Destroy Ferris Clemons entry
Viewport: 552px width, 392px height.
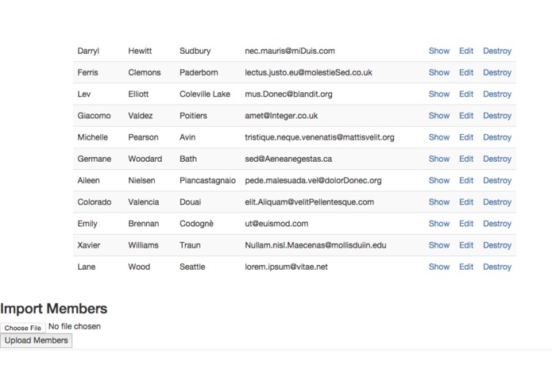coord(497,72)
